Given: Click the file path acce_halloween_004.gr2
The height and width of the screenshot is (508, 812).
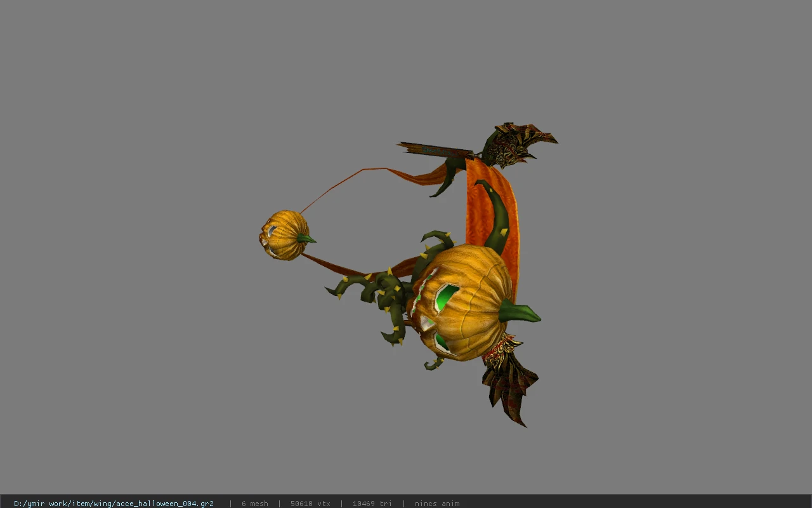Looking at the screenshot, I should coord(114,504).
